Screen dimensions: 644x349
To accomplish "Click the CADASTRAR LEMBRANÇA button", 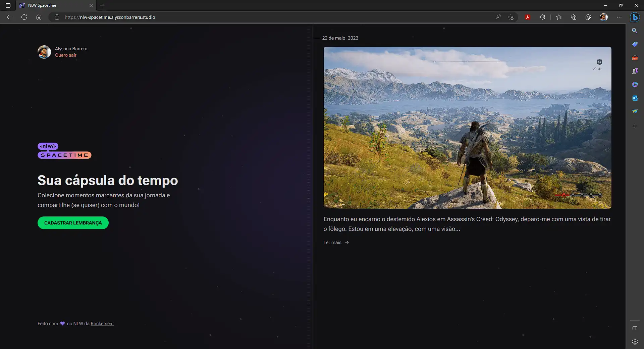I will pos(73,223).
